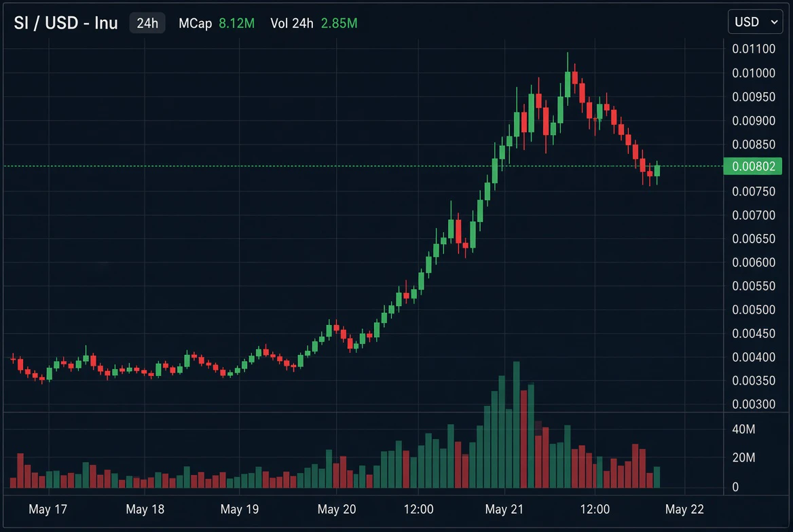Click the 0.00950 price axis label

754,96
